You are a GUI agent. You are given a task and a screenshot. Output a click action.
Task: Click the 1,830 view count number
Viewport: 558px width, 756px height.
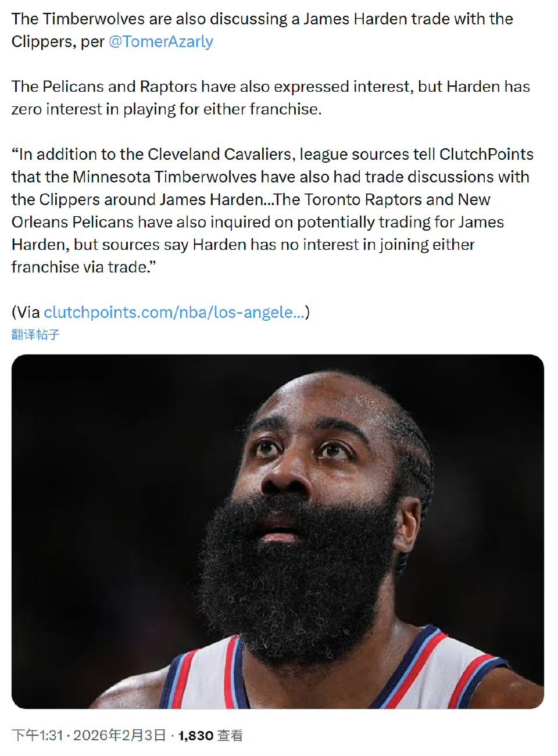click(196, 736)
